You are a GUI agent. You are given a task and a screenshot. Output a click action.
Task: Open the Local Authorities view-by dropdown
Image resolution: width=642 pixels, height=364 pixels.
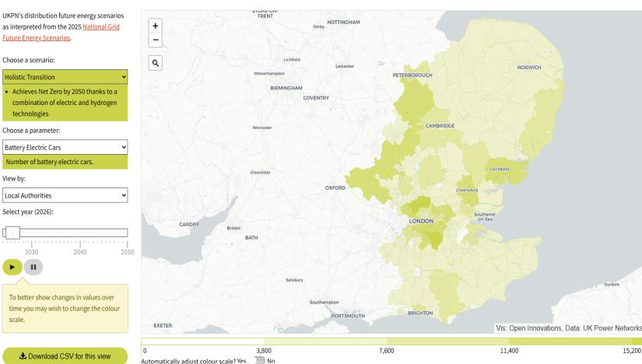65,195
